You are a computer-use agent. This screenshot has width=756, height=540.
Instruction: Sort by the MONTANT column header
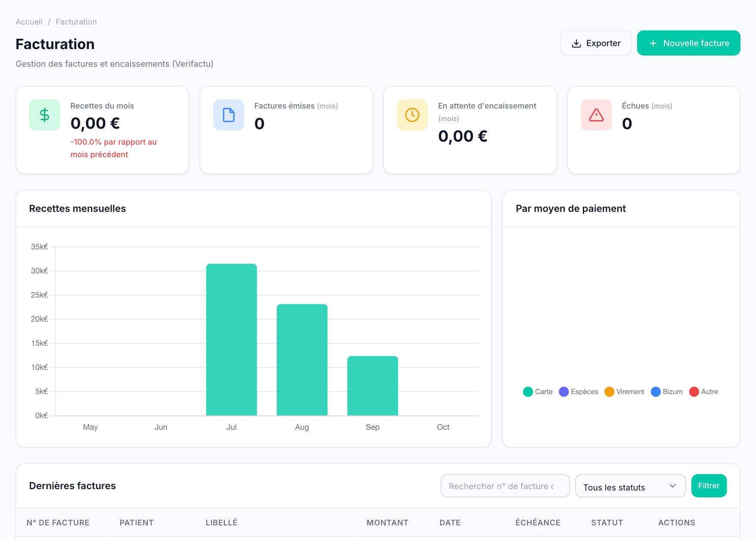[x=387, y=523]
